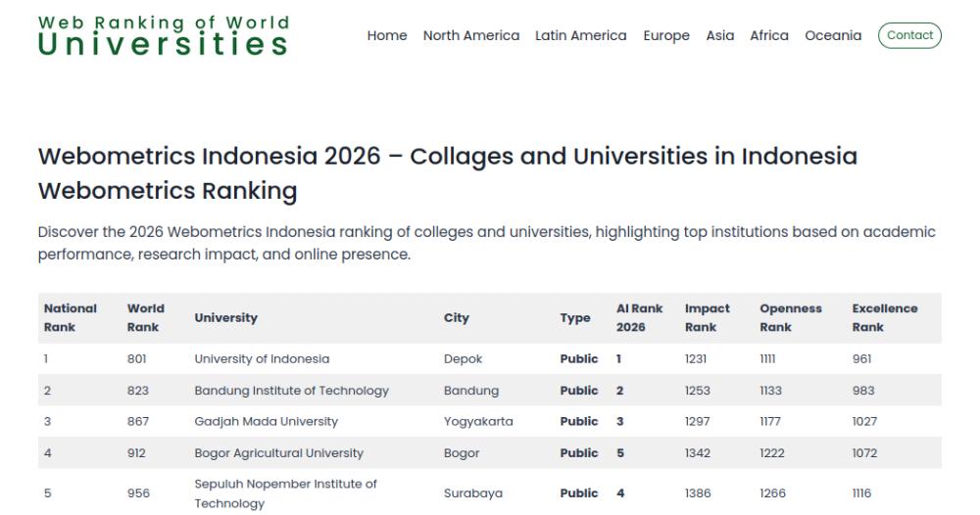
Task: Click excellence rank value 1116
Action: point(861,493)
